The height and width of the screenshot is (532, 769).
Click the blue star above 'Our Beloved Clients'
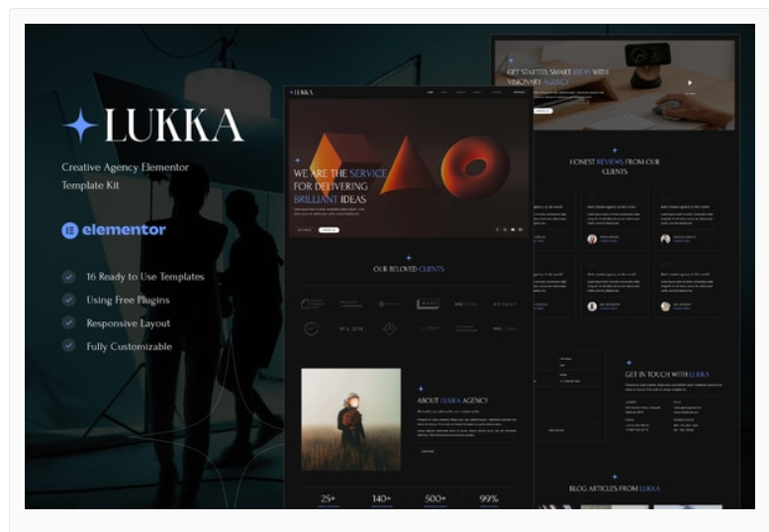(409, 258)
